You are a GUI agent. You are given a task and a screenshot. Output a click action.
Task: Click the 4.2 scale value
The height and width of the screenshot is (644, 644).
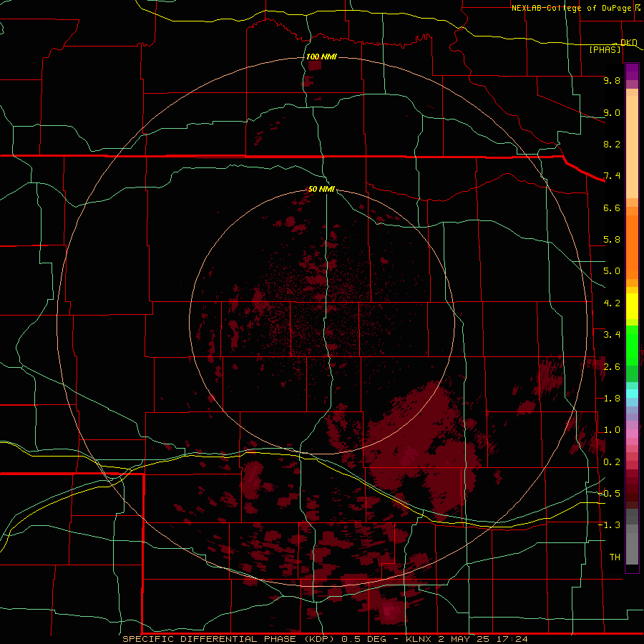pyautogui.click(x=612, y=303)
